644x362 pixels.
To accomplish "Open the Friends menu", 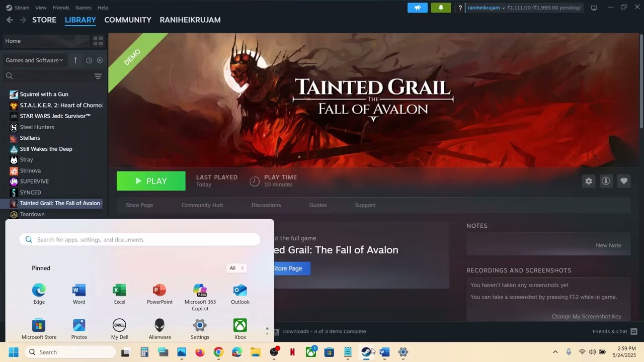I will [x=61, y=8].
